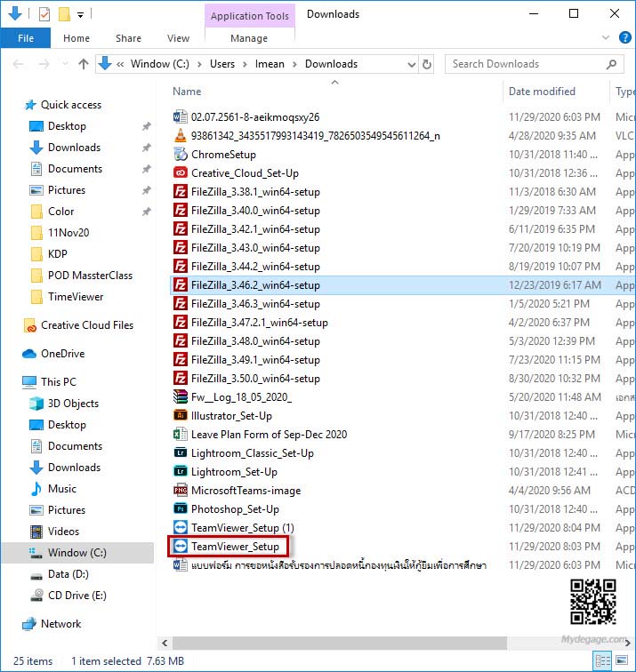Screen dimensions: 636x672
Task: Select TeamViewer_Setup file
Action: coord(235,547)
